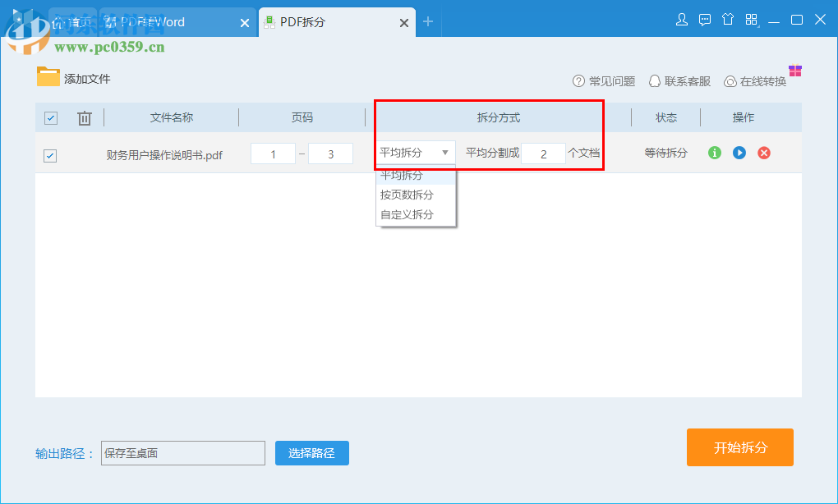Click the 在线转换 online convert icon
This screenshot has width=838, height=504.
730,81
